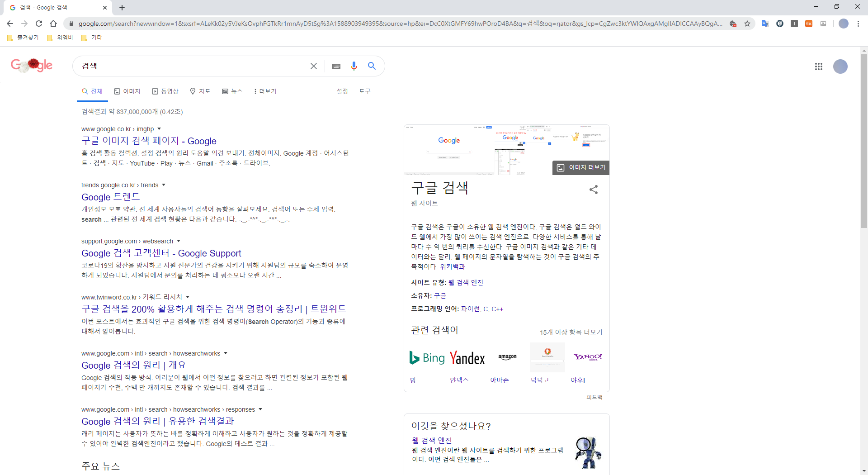Viewport: 868px width, 475px height.
Task: Open the 즐겨찾기 bookmarks folder
Action: (23, 38)
